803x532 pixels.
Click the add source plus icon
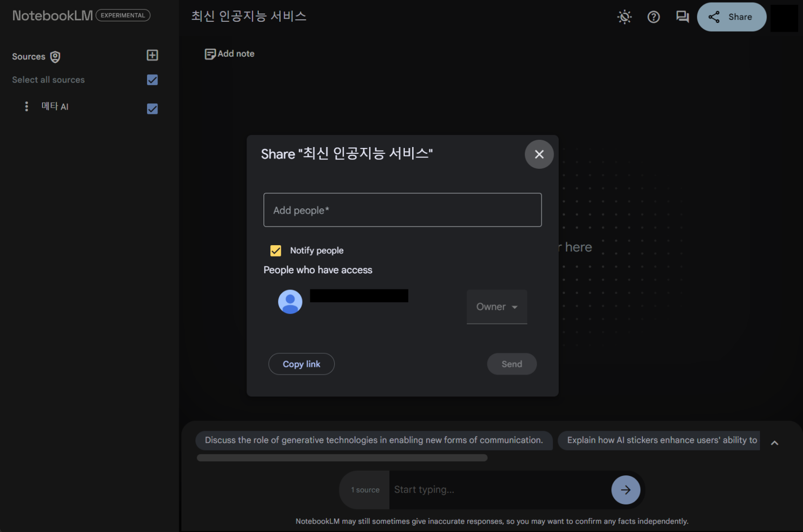[x=152, y=55]
